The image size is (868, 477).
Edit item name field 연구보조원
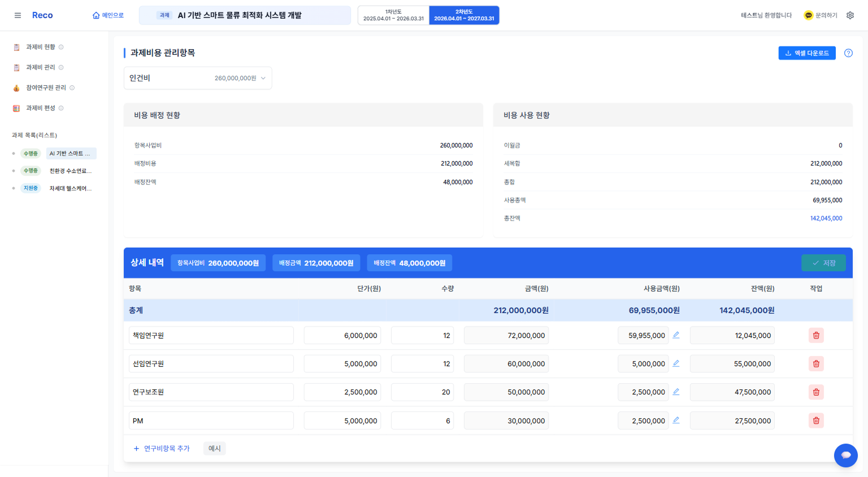click(211, 392)
